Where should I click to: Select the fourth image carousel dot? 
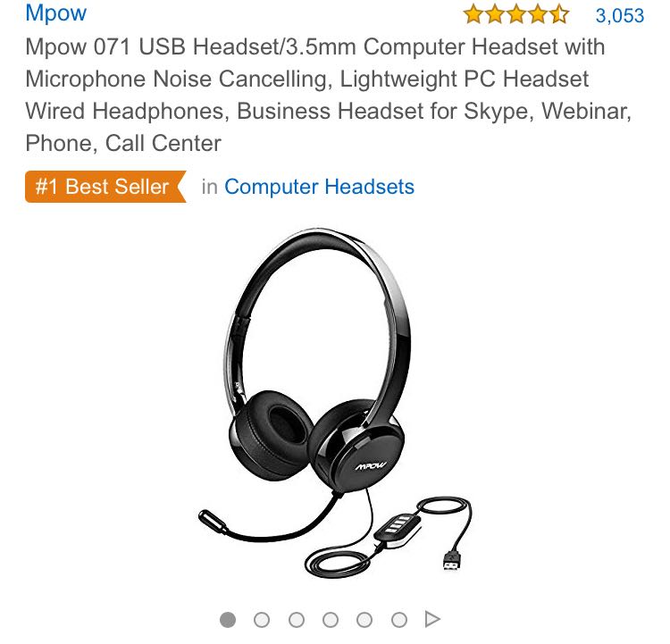tap(331, 620)
